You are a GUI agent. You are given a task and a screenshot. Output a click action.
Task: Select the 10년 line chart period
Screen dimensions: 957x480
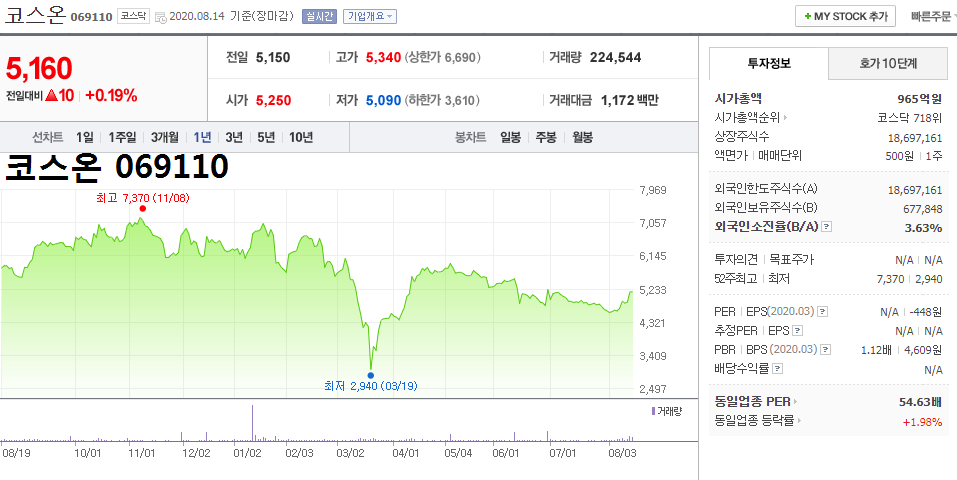point(301,137)
